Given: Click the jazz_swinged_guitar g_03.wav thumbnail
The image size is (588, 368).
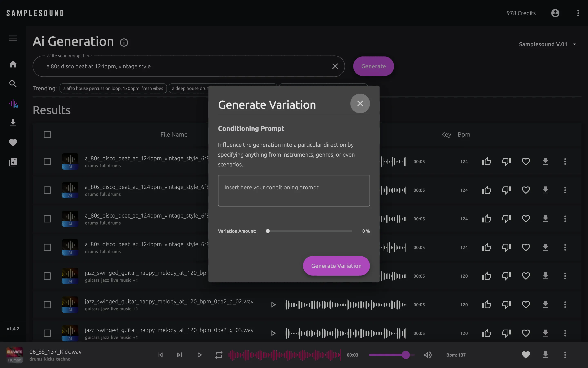Looking at the screenshot, I should click(x=70, y=333).
